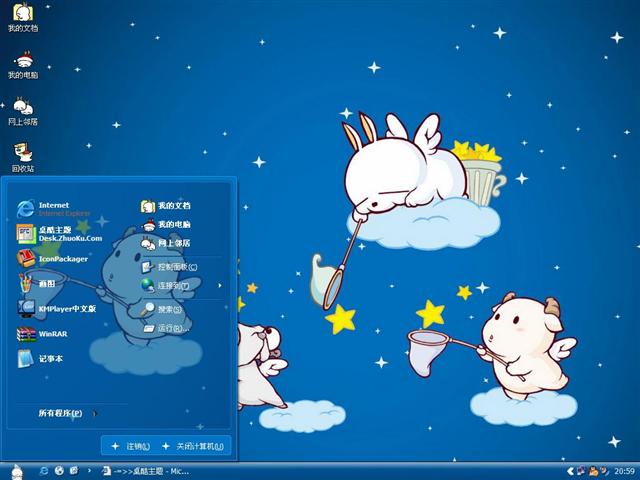
Task: Select the 回收站 recycle bin desktop icon
Action: (x=23, y=158)
